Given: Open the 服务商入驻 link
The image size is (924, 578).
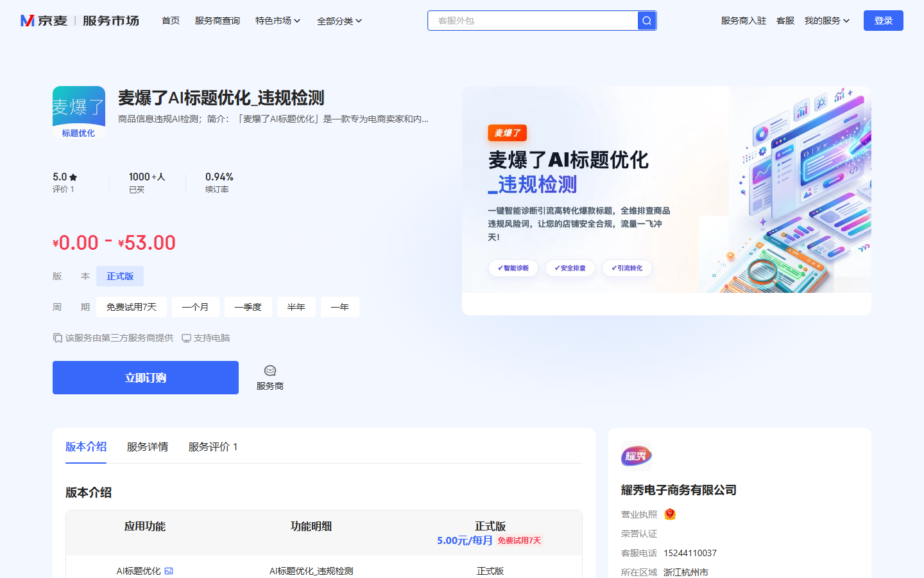Looking at the screenshot, I should [x=744, y=21].
